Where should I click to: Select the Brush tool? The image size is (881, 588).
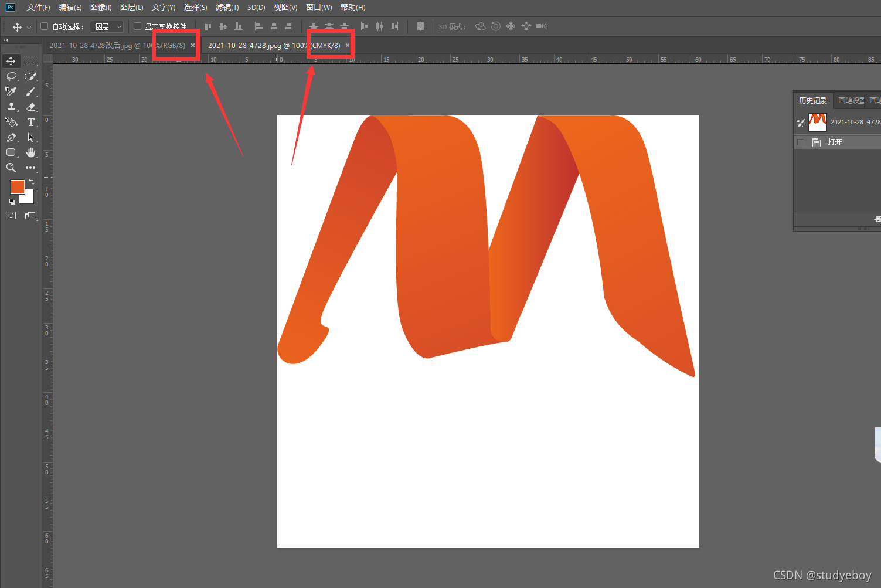click(30, 91)
